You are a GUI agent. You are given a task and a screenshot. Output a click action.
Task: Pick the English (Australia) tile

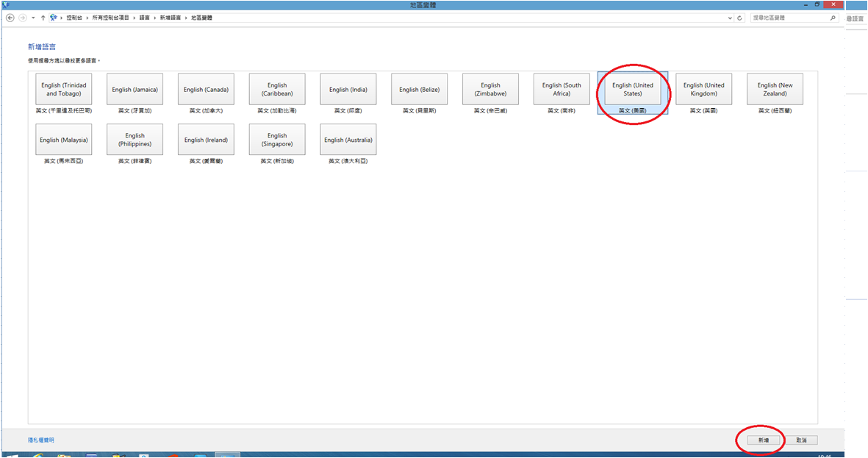pos(348,140)
